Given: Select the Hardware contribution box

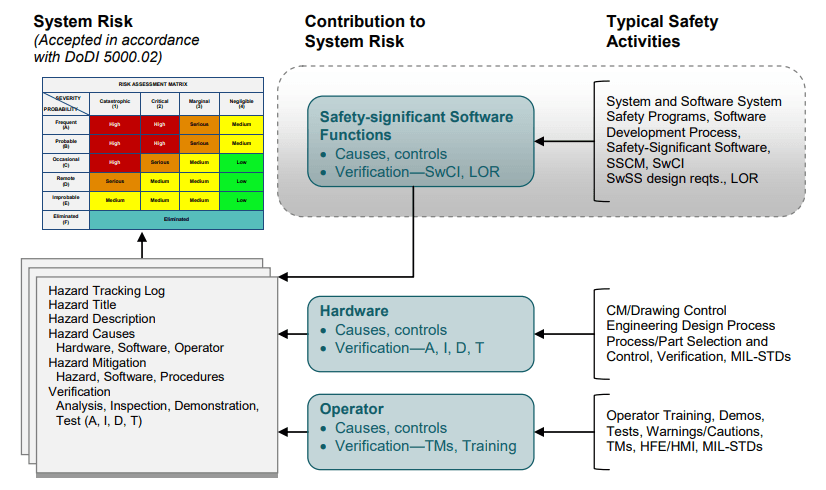Looking at the screenshot, I should (421, 330).
